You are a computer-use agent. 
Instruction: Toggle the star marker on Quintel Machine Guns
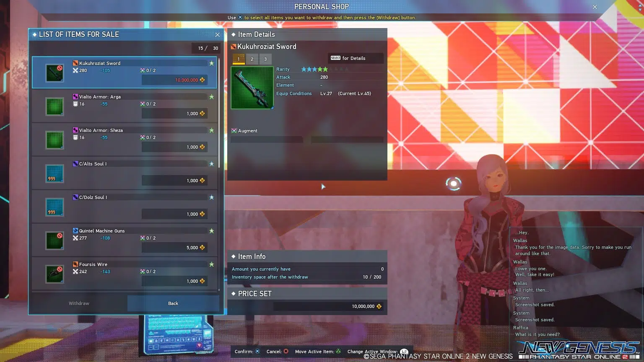pos(211,231)
